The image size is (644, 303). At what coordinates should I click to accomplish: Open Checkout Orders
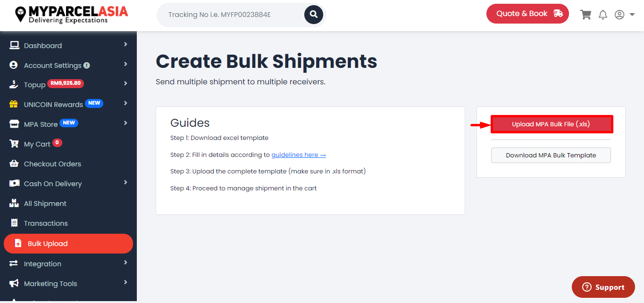(x=52, y=164)
